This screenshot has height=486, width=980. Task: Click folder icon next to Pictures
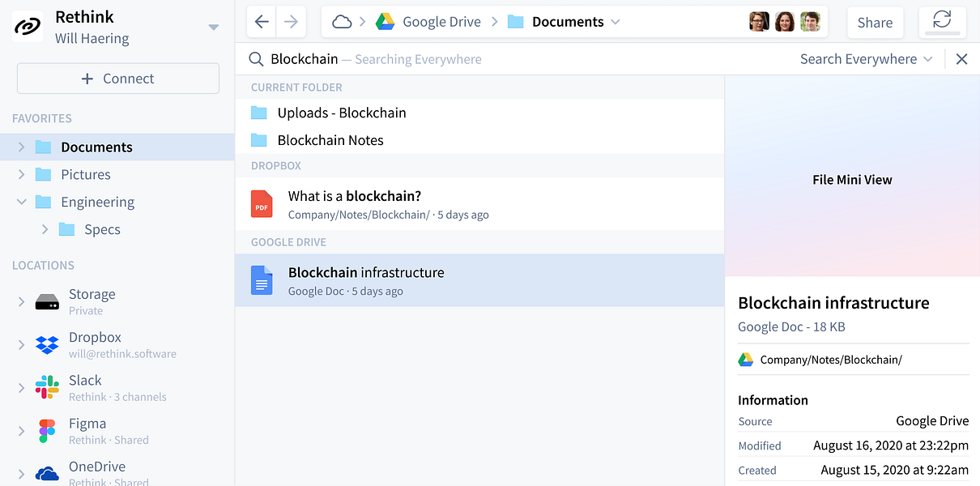pos(44,174)
